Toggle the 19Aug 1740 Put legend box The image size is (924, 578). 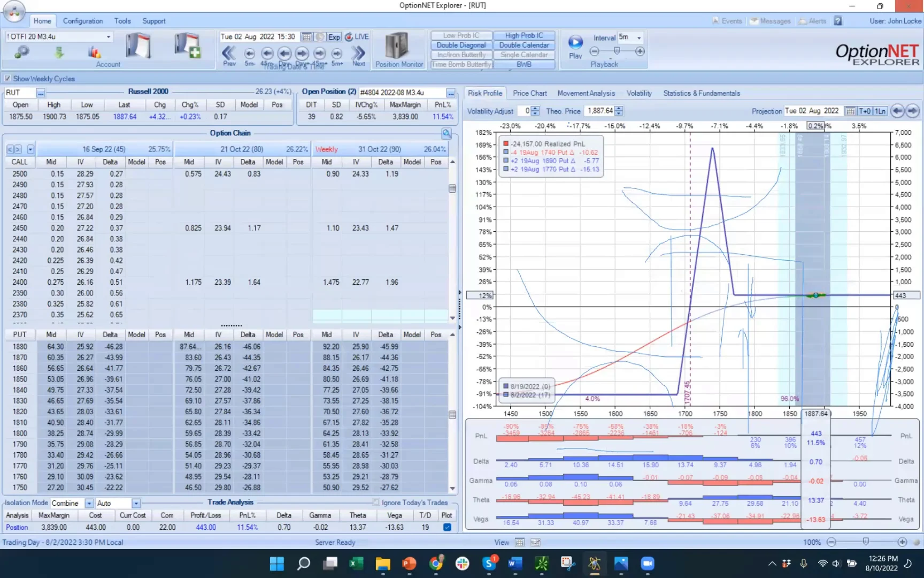click(506, 153)
